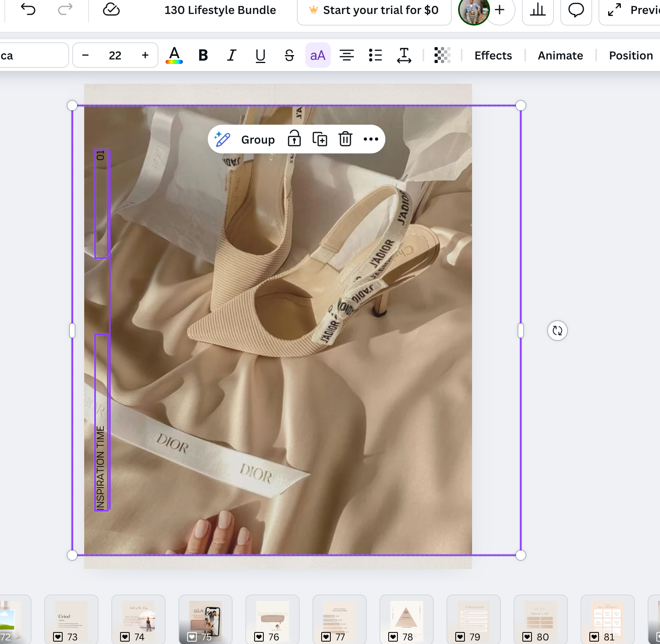
Task: Open the text color picker
Action: click(174, 55)
